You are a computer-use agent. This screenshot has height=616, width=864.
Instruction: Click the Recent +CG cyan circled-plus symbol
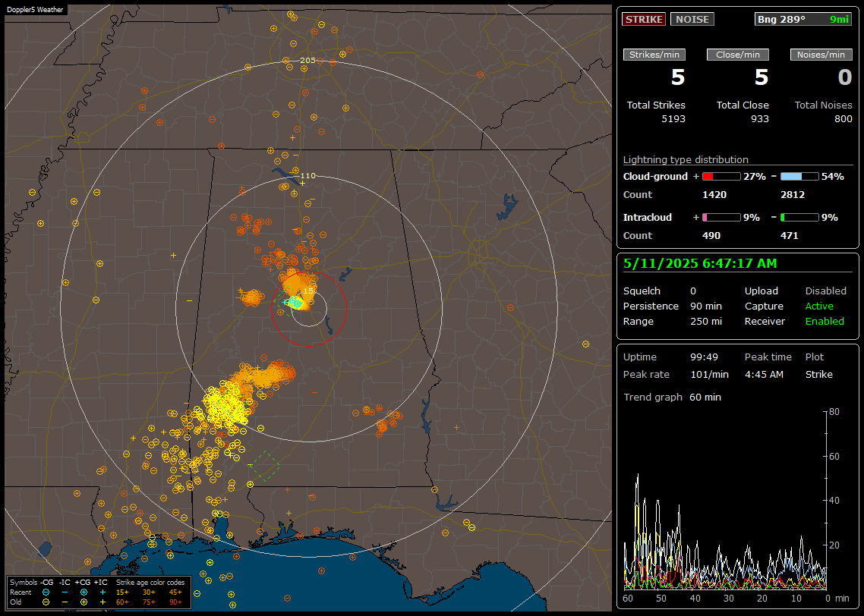click(x=84, y=592)
